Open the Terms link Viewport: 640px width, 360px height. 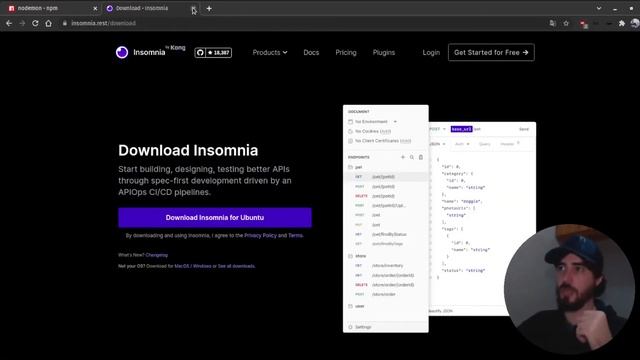[x=296, y=236]
